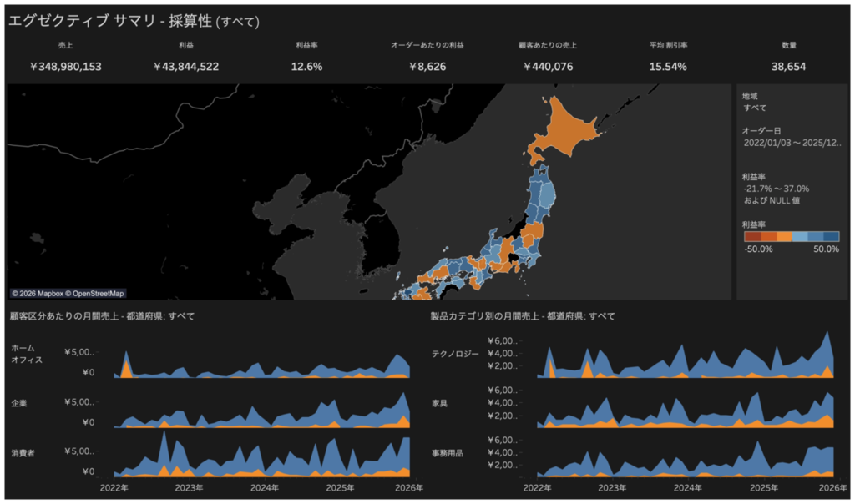Screen dimensions: 855x504
Task: Select the 事務用品 row label
Action: (x=448, y=453)
